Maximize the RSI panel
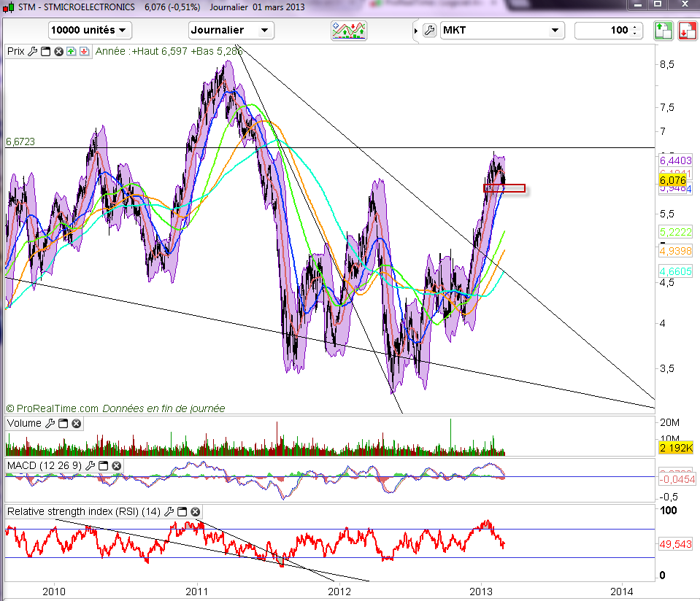Viewport: 700px width, 601px height. click(182, 512)
